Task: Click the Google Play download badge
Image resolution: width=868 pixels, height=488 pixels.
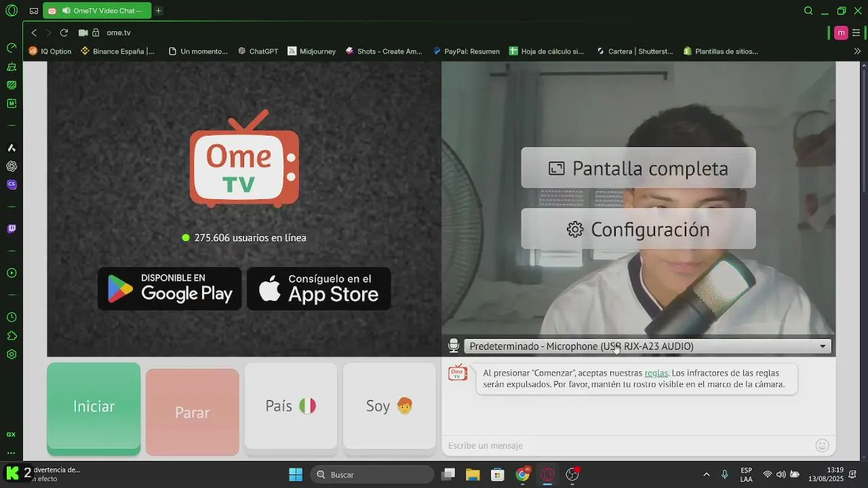Action: [x=170, y=289]
